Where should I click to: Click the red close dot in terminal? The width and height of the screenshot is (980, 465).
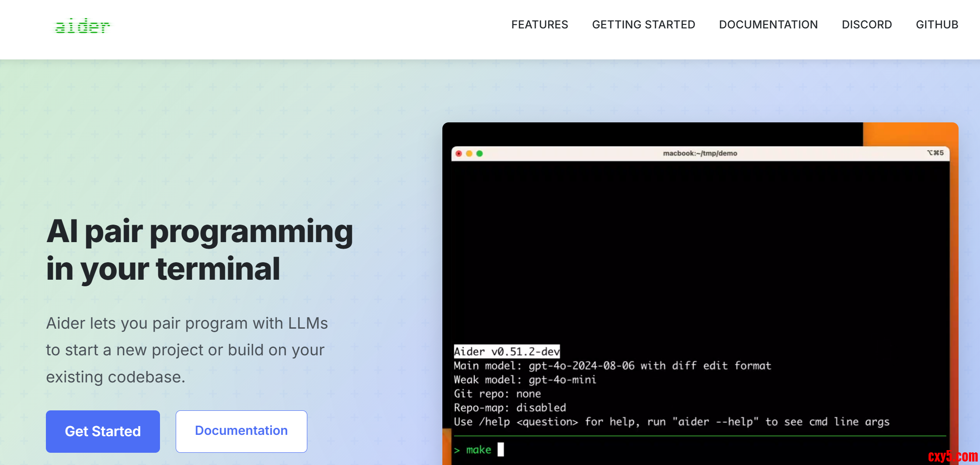(x=459, y=153)
